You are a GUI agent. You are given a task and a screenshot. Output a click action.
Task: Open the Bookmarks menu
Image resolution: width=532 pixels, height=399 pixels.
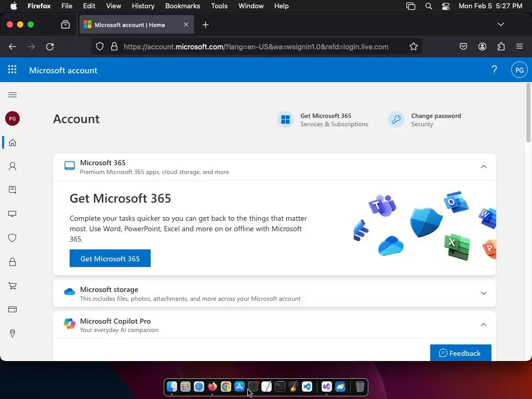(x=182, y=6)
